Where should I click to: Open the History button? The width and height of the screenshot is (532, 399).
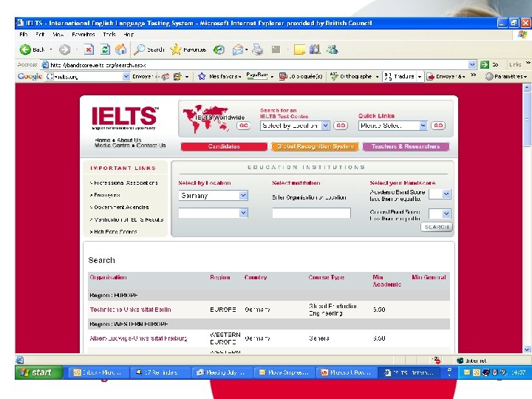(219, 50)
